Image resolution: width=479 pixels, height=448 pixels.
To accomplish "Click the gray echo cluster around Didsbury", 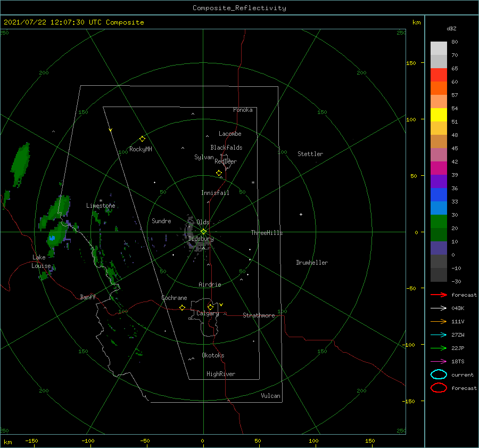I will pos(197,235).
